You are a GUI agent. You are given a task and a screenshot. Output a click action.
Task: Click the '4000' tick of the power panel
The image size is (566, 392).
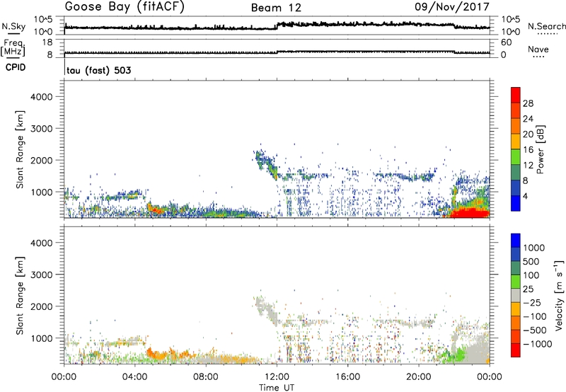coord(42,97)
